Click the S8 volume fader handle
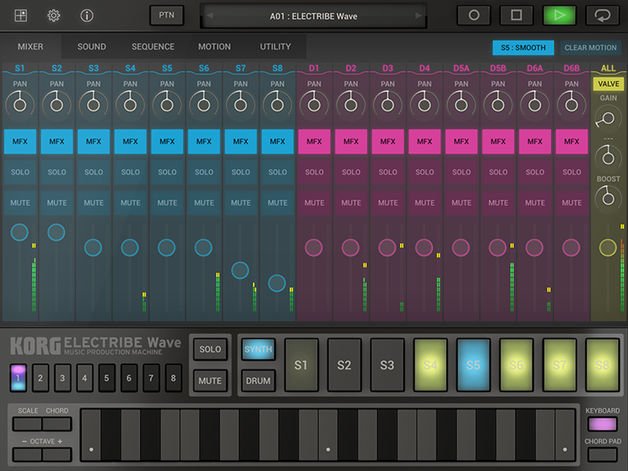Image resolution: width=628 pixels, height=471 pixels. (x=277, y=283)
